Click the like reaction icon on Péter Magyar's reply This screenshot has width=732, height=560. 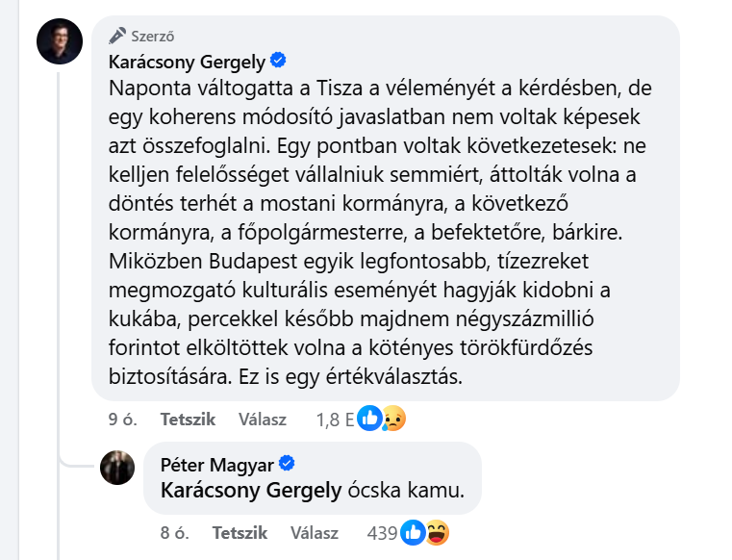tap(414, 532)
